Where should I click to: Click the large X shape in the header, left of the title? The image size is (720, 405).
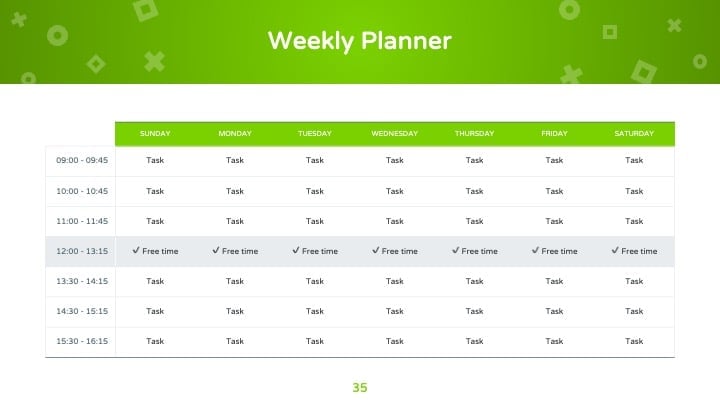coord(154,62)
